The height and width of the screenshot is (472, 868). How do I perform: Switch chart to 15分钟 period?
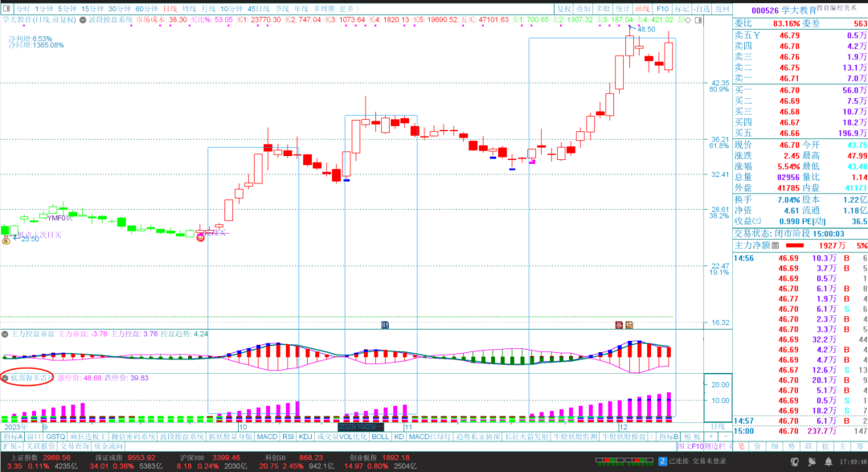point(92,9)
